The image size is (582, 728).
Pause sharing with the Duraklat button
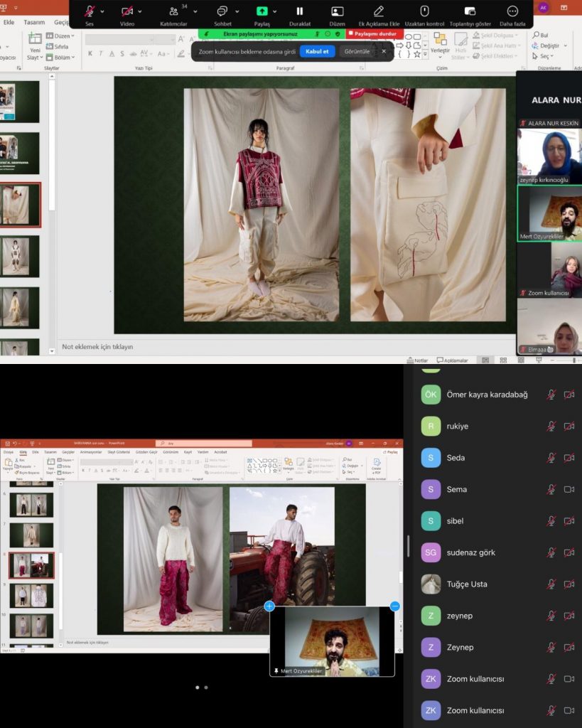[x=299, y=11]
